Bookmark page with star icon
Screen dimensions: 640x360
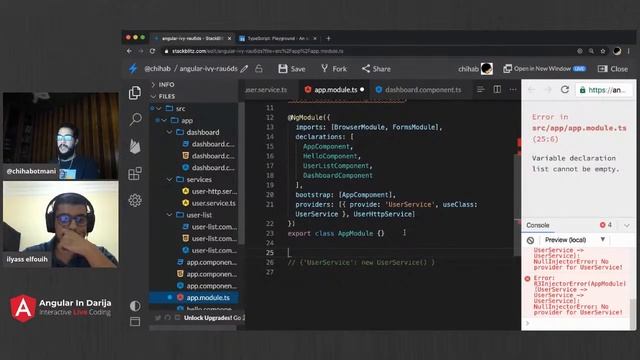point(603,51)
